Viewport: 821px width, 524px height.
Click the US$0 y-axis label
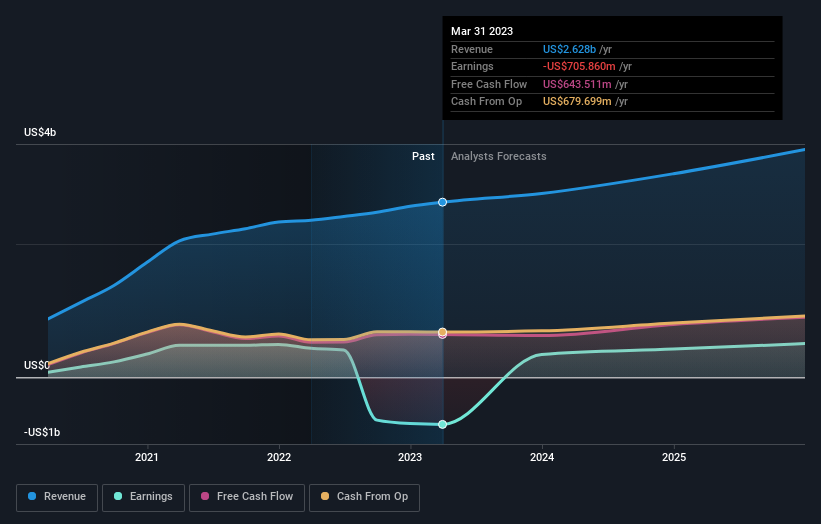click(37, 365)
